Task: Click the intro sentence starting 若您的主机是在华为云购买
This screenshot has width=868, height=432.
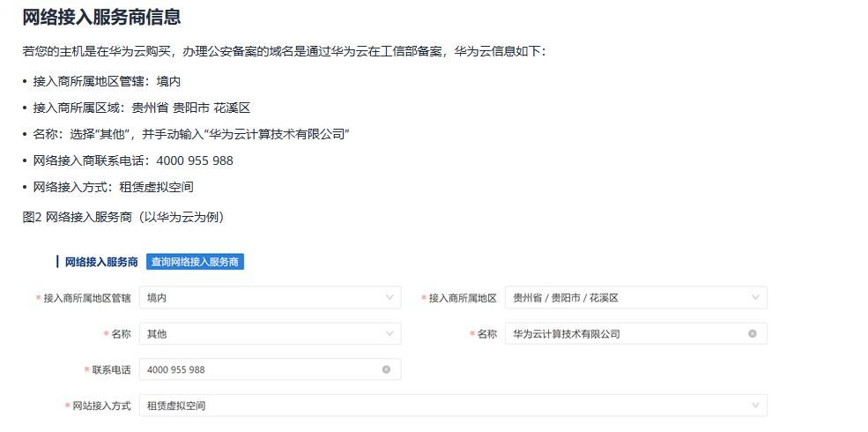Action: pos(285,52)
